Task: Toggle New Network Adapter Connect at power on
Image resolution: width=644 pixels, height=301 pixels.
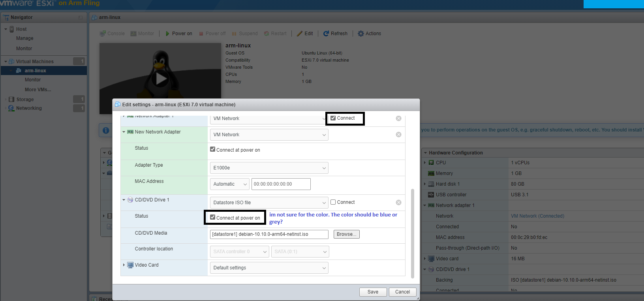Action: tap(213, 149)
